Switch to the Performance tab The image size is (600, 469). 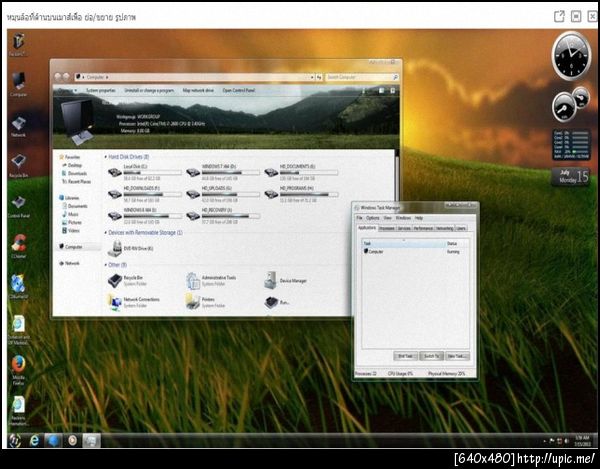pos(423,229)
